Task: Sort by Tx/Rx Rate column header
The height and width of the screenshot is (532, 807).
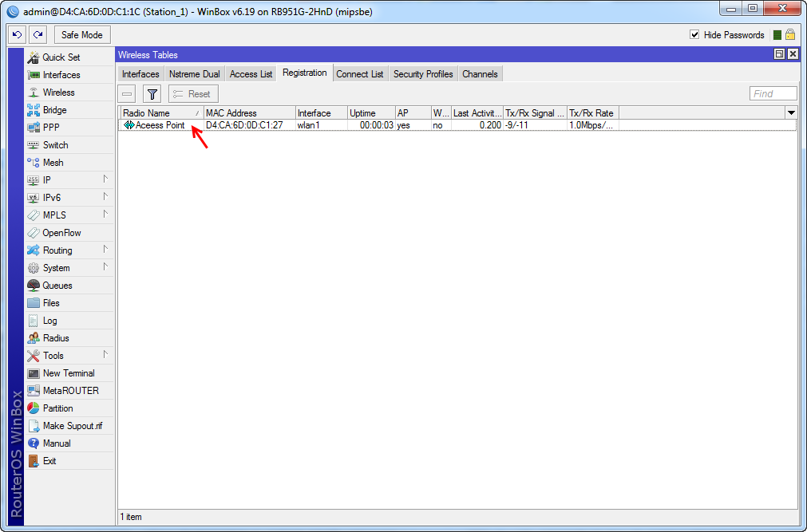Action: [593, 113]
